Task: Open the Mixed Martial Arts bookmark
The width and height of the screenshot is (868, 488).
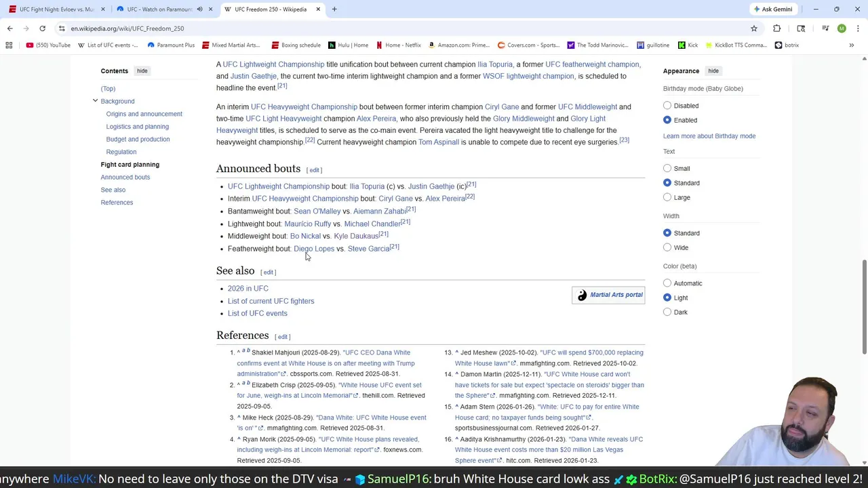Action: pyautogui.click(x=231, y=45)
